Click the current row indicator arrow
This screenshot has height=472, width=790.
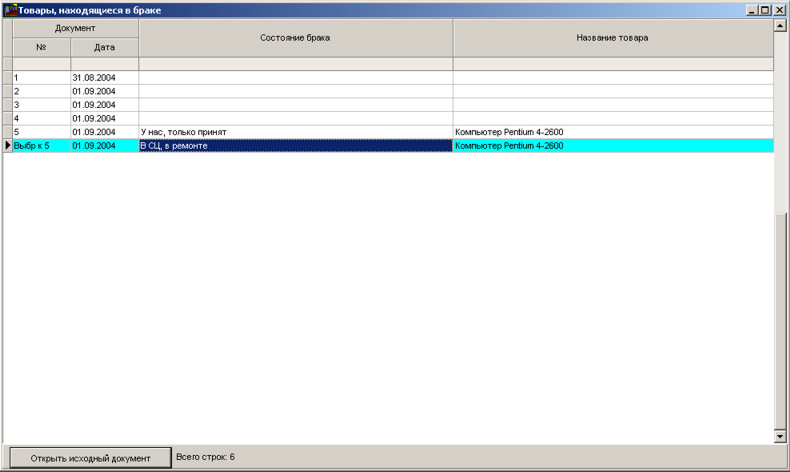click(x=8, y=146)
